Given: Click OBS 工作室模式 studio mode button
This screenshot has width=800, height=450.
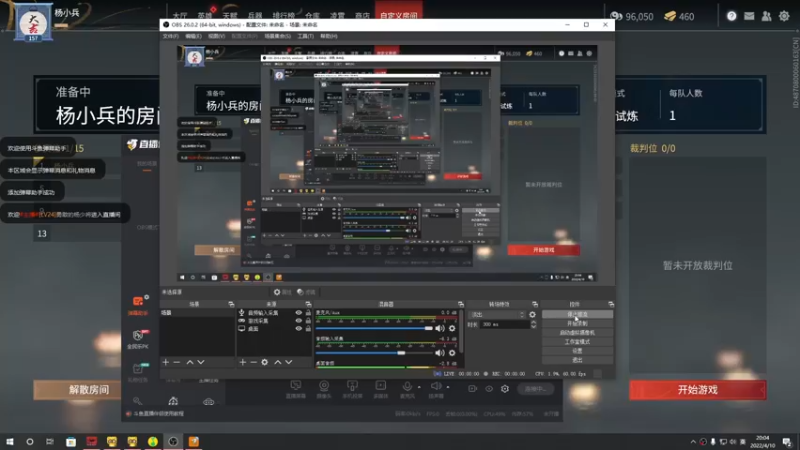Looking at the screenshot, I should pos(578,342).
